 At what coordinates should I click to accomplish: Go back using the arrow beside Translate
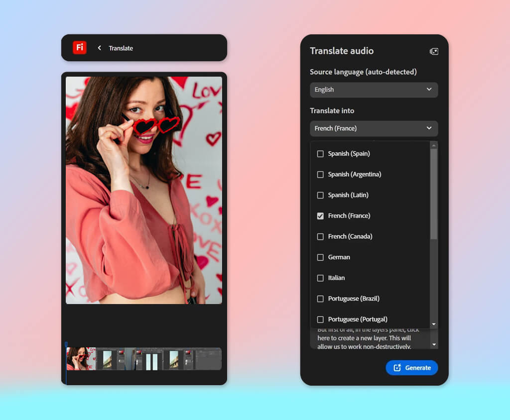pyautogui.click(x=99, y=48)
